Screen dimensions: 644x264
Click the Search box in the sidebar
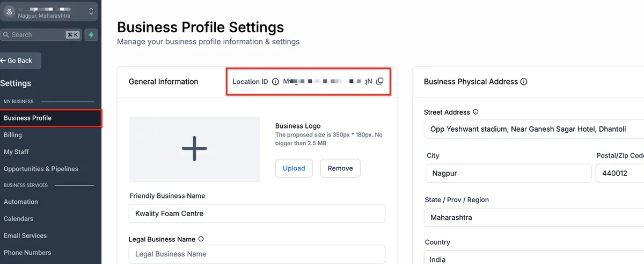point(41,34)
